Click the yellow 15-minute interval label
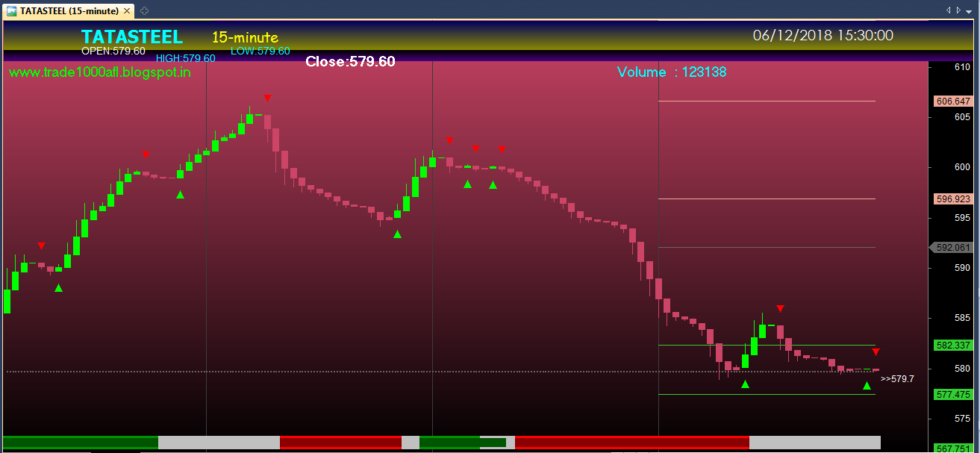Screen dimensions: 980x453 click(x=245, y=37)
